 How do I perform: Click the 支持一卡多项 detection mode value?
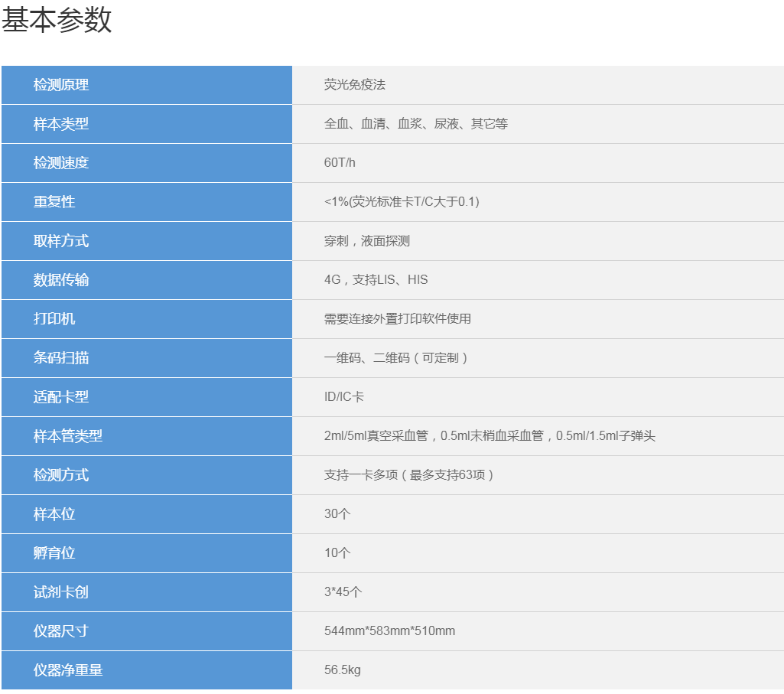(x=409, y=475)
